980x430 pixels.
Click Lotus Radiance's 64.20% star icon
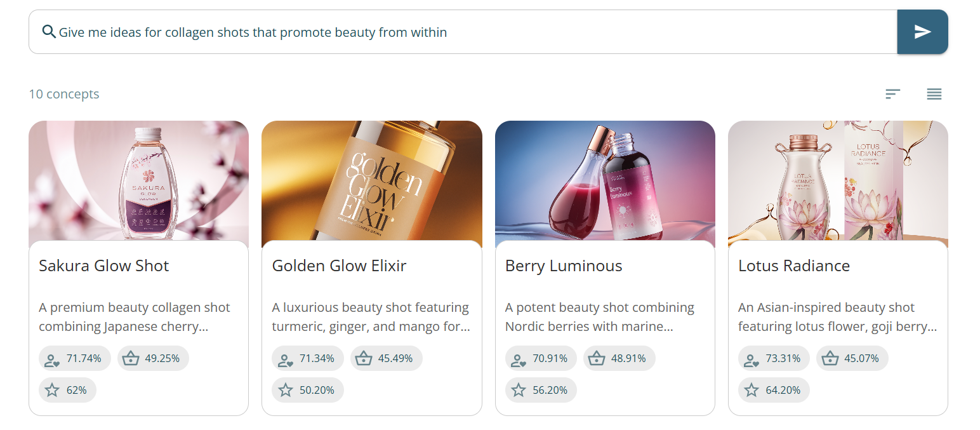(x=752, y=390)
